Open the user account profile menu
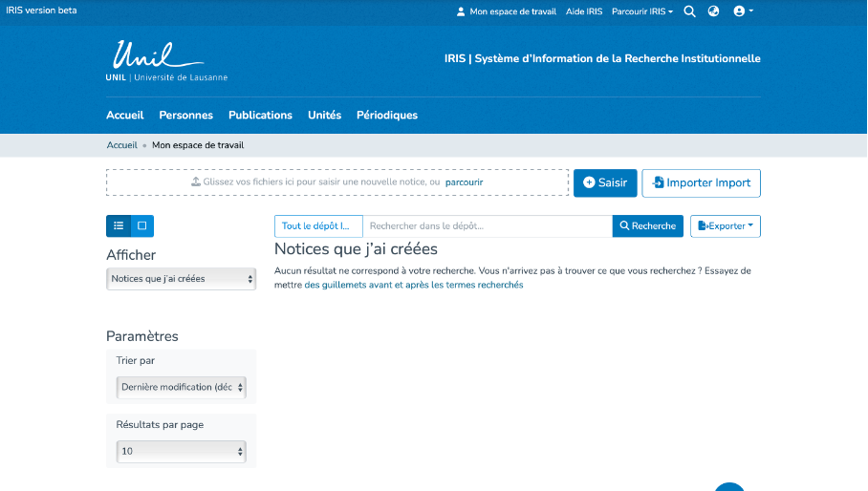Screen dimensions: 868x491 click(x=743, y=11)
